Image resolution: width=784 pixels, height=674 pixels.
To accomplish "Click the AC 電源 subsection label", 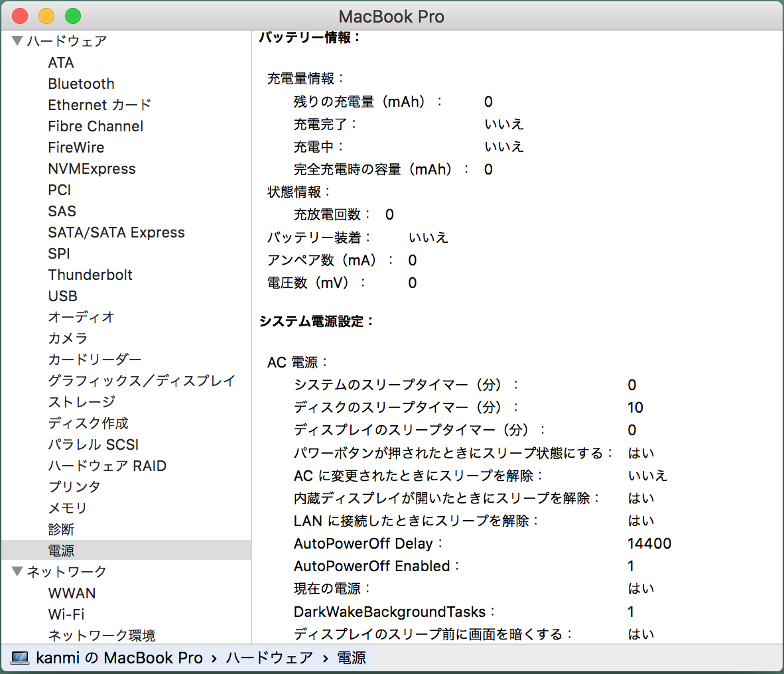I will pos(298,362).
